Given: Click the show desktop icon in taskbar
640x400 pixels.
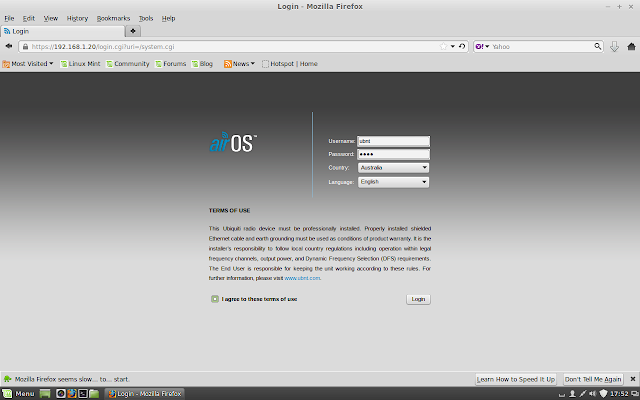Looking at the screenshot, I should pyautogui.click(x=45, y=393).
